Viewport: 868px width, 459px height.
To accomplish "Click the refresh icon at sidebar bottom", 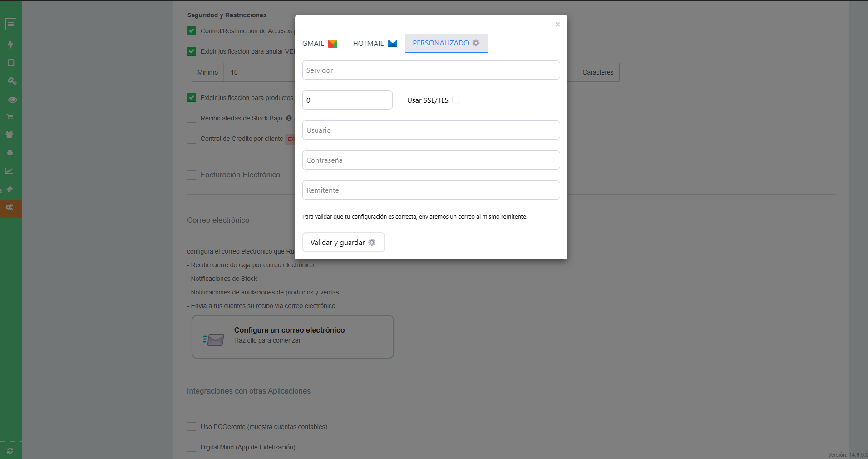I will (10, 451).
